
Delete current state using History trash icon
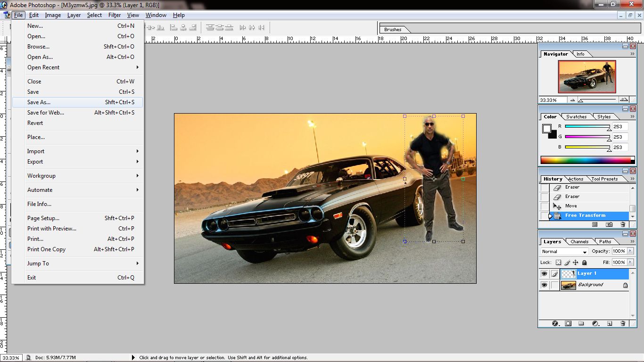tap(623, 225)
